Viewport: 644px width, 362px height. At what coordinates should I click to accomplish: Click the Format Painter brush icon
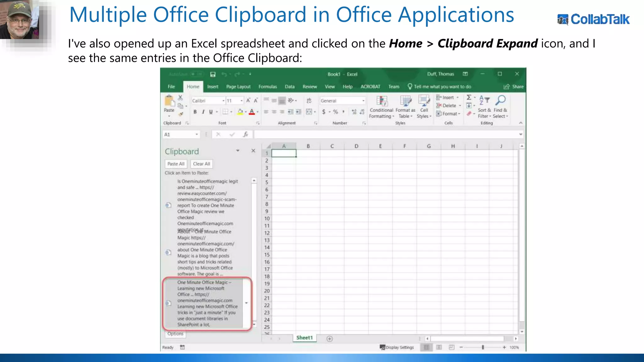point(181,114)
